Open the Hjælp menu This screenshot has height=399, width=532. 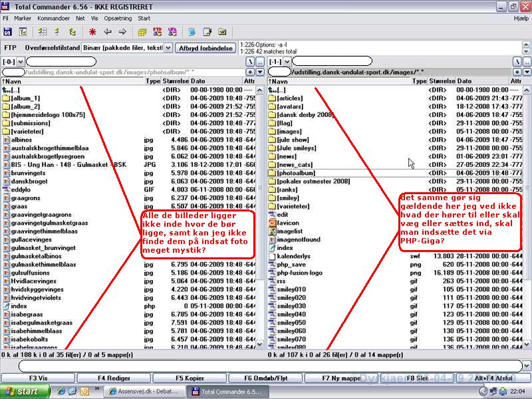[521, 19]
